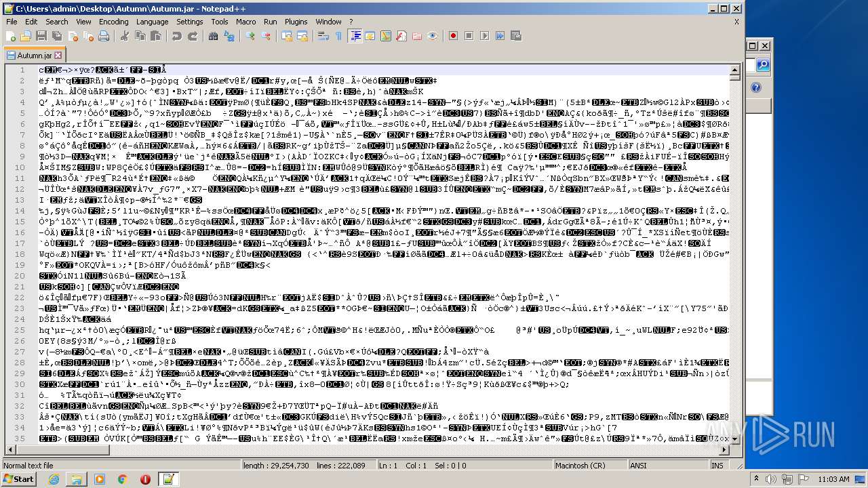Toggle the indent guide button
Image resolution: width=868 pixels, height=488 pixels.
[355, 36]
